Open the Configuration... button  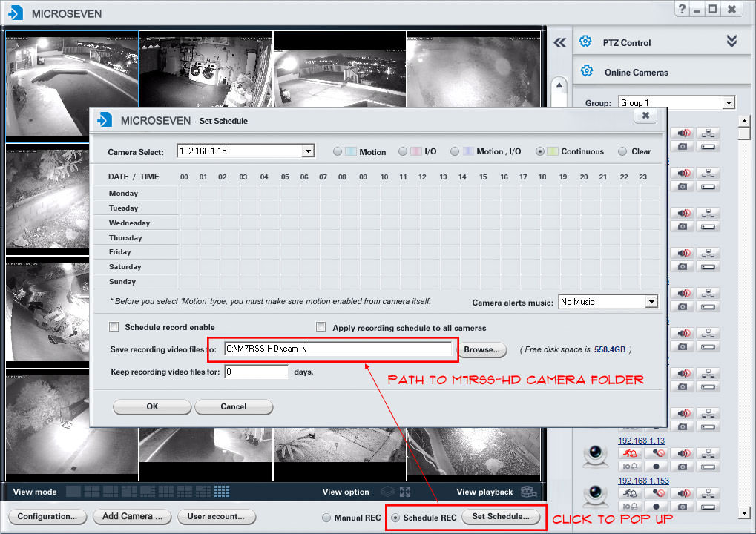click(x=47, y=517)
